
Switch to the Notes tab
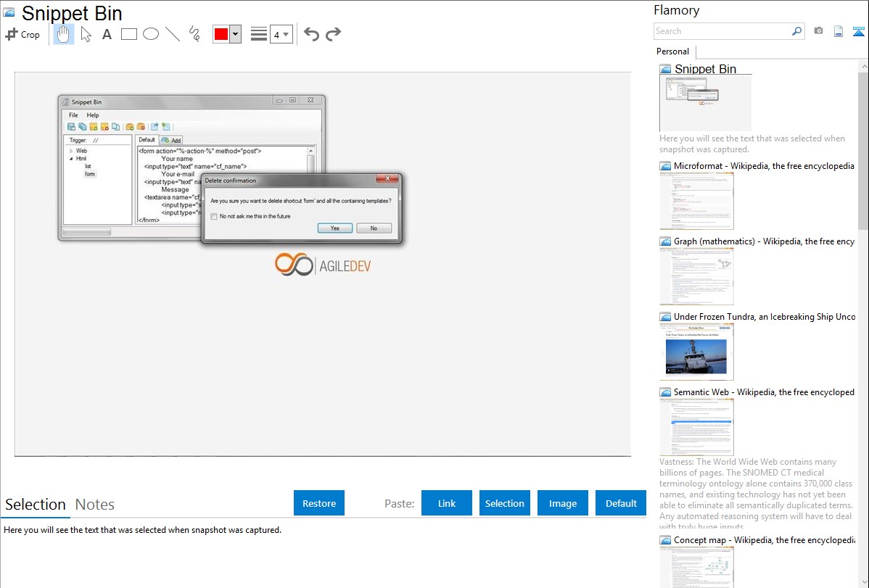click(95, 505)
